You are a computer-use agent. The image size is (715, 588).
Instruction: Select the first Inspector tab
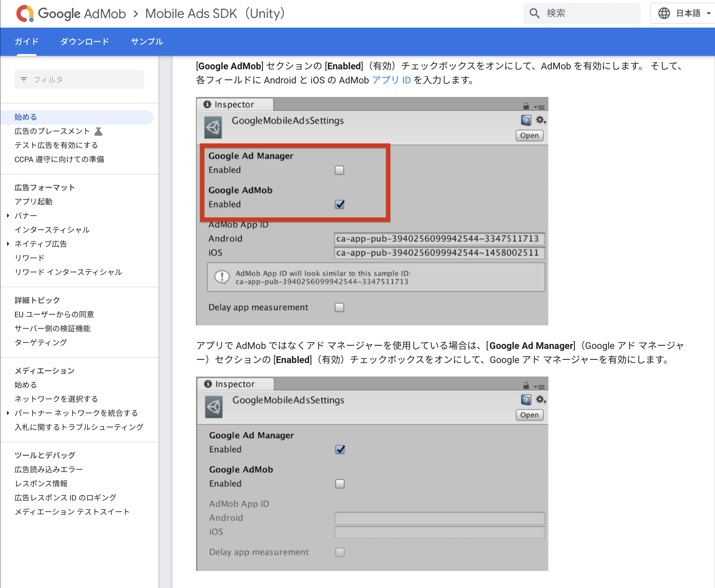[235, 104]
